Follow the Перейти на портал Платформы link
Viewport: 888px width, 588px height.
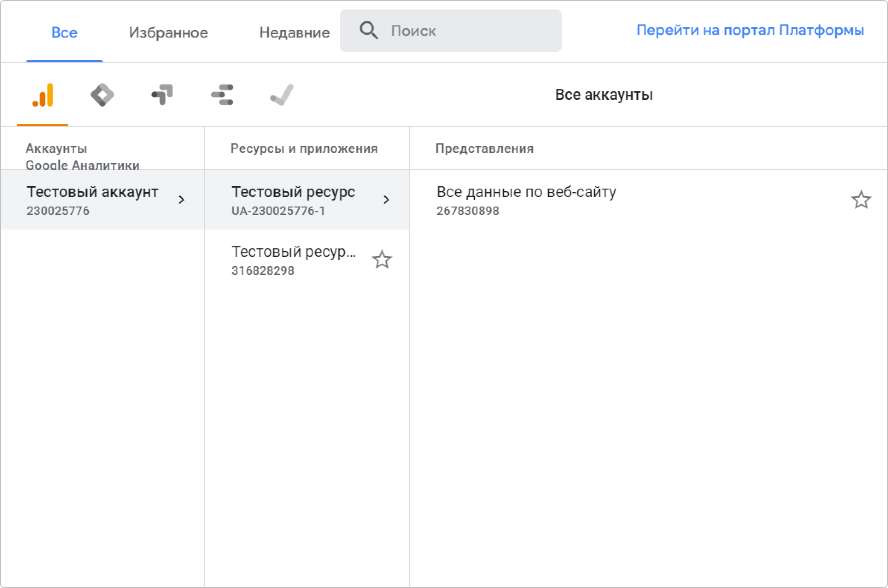tap(750, 30)
